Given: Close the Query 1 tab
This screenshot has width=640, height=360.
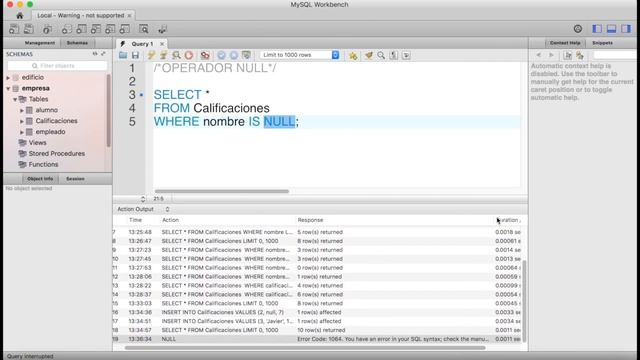Looking at the screenshot, I should [x=162, y=44].
